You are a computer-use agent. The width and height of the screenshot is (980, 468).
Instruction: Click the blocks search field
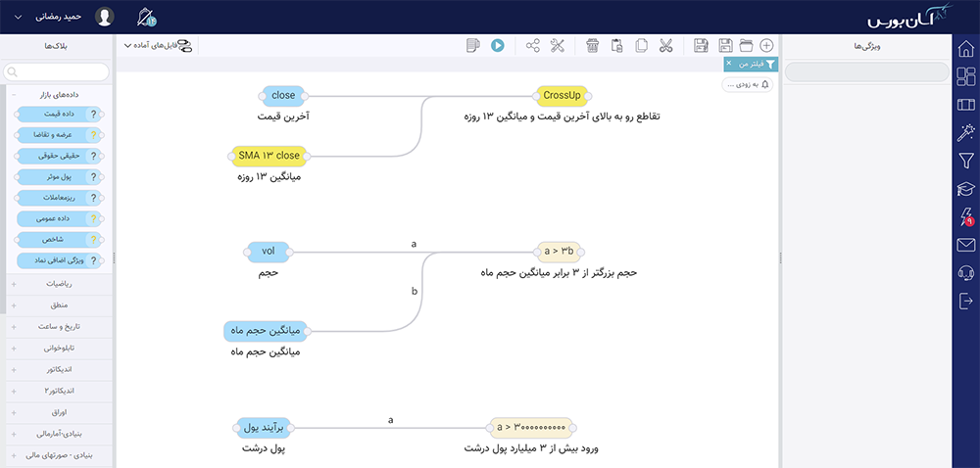[x=56, y=71]
